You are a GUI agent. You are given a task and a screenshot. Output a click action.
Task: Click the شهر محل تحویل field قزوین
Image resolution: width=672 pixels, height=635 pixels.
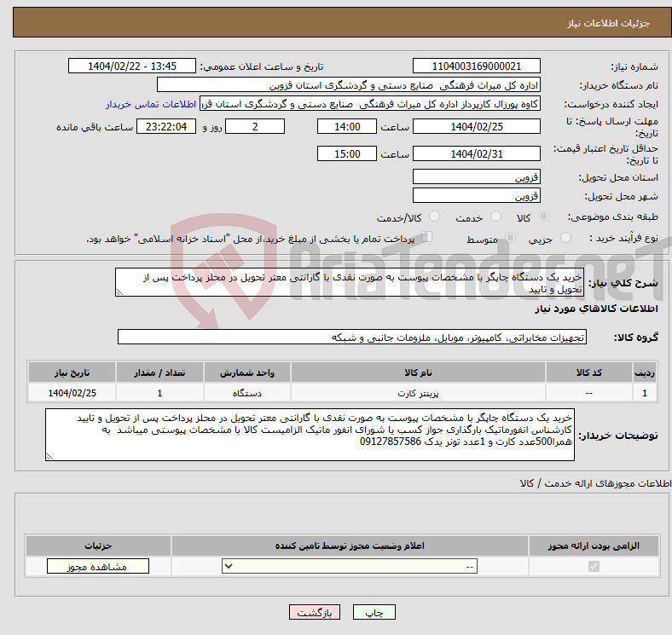click(x=476, y=195)
